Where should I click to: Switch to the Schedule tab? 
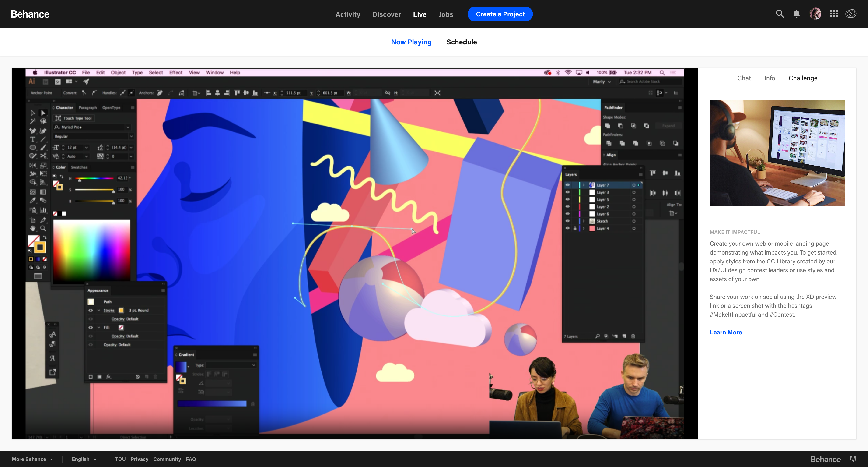461,42
